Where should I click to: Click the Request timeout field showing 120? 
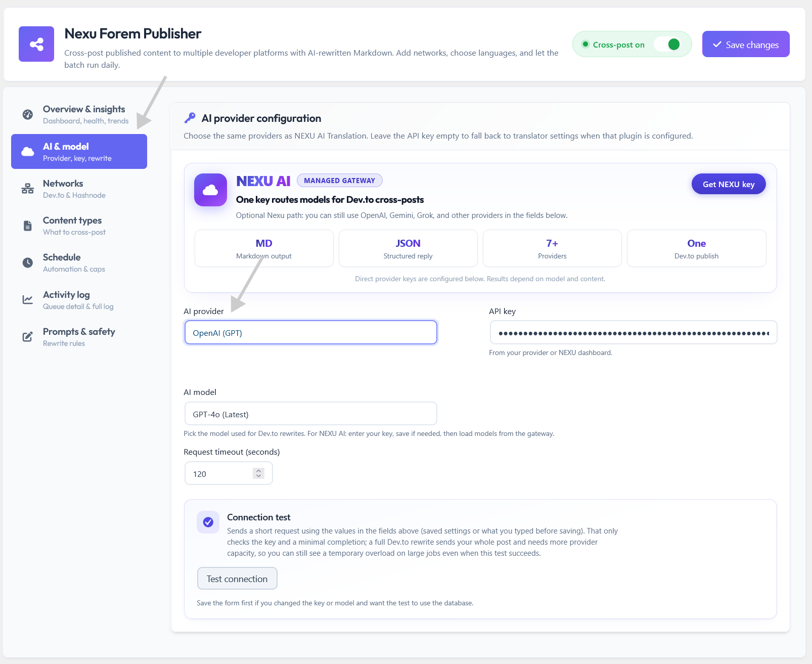click(x=229, y=473)
